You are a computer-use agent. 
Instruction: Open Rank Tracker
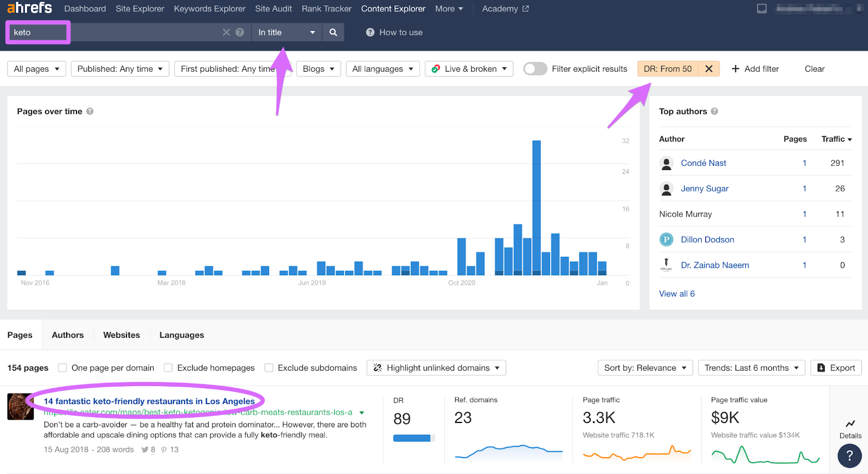click(327, 9)
